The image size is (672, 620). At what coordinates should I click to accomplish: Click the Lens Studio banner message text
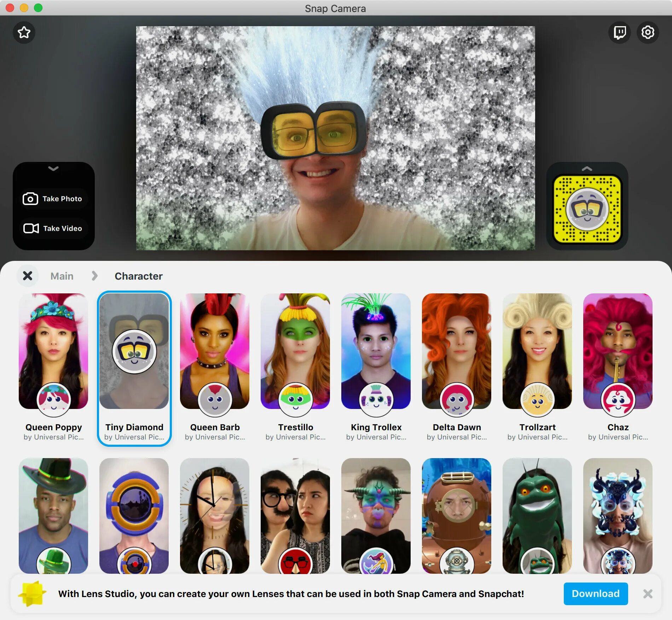(291, 594)
